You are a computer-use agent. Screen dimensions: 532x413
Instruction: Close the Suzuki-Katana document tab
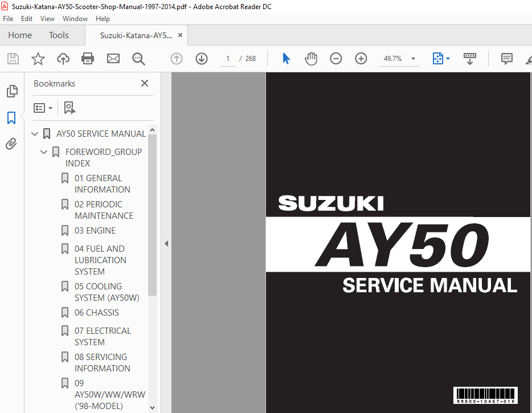tap(180, 35)
